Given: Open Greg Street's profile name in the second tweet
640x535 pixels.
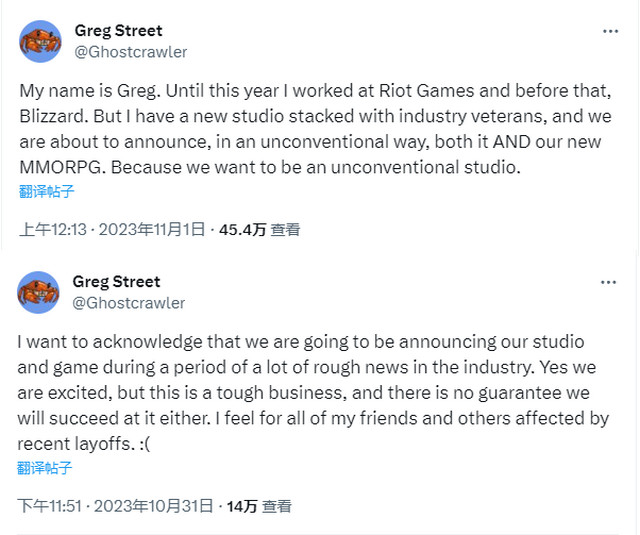Looking at the screenshot, I should click(117, 281).
